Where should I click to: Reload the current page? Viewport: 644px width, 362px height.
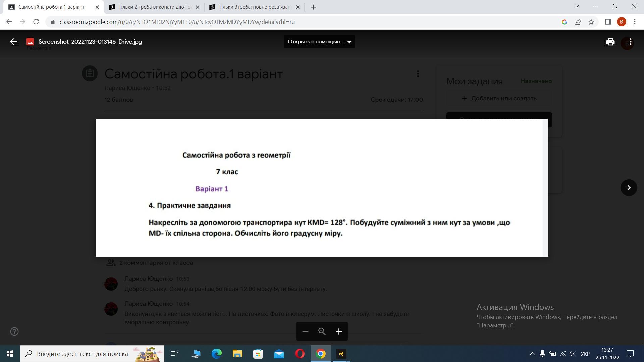pos(36,22)
